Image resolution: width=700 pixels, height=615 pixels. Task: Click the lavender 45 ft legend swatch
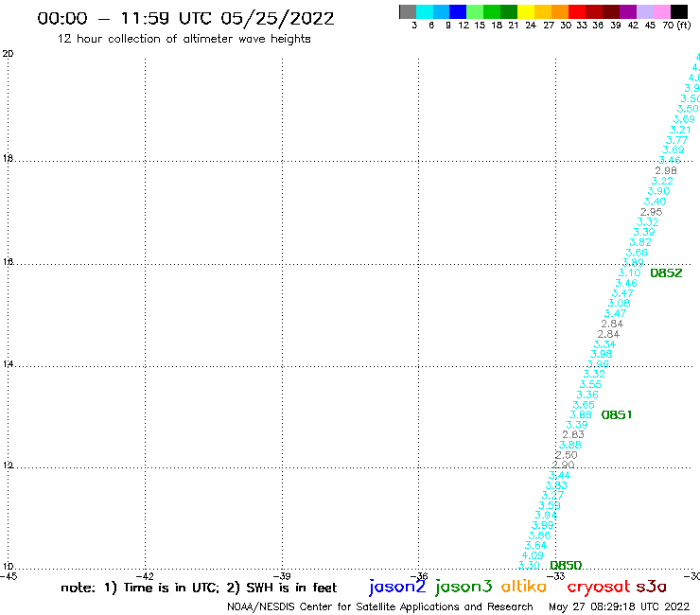click(645, 11)
